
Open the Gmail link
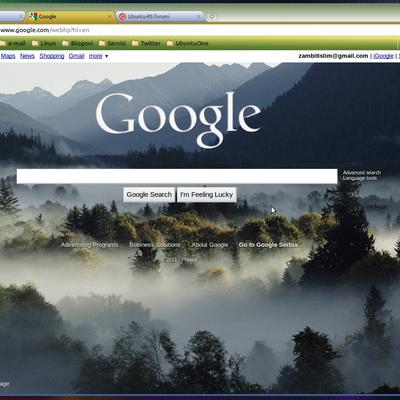(77, 56)
